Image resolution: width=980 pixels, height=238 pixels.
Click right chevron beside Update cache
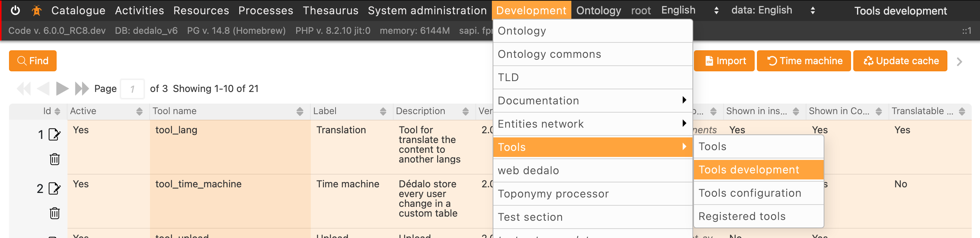pyautogui.click(x=959, y=62)
